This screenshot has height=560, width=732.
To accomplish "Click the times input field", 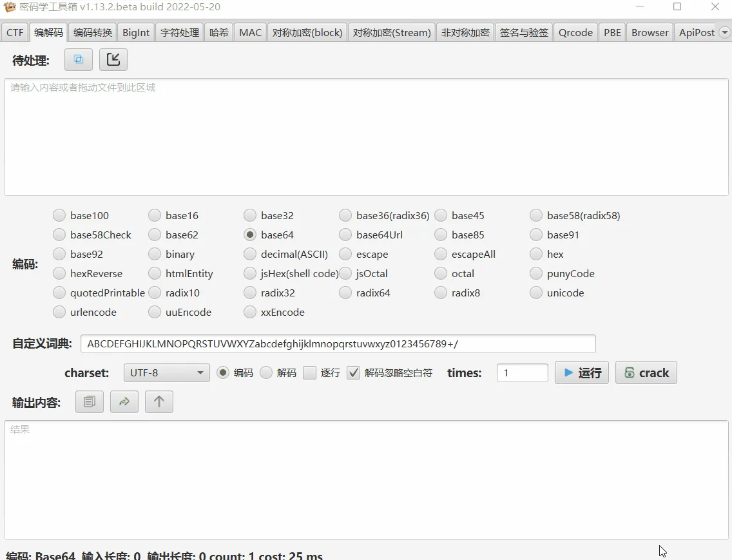I will 523,372.
